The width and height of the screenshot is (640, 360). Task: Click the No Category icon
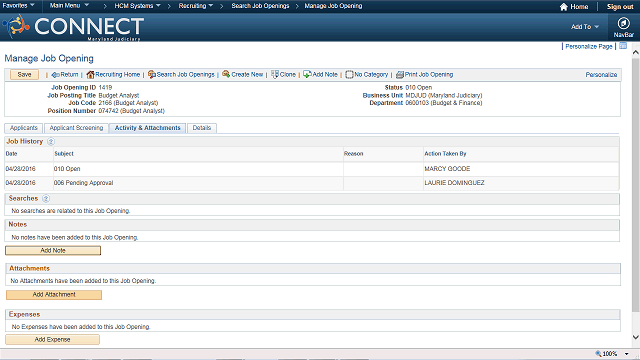349,75
